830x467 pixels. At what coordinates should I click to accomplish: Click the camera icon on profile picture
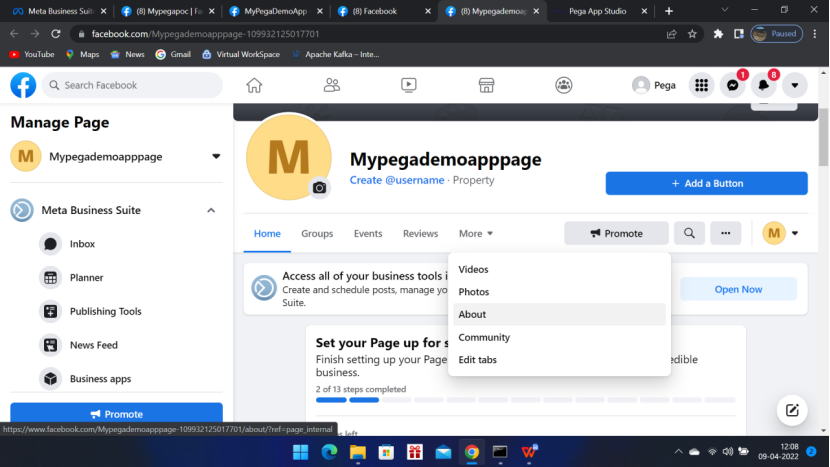pos(319,188)
